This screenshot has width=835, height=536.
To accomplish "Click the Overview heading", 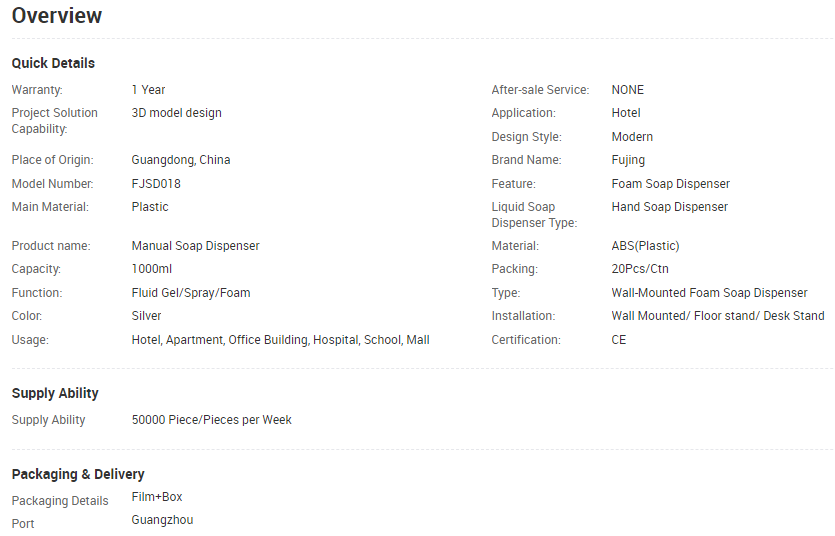I will [56, 15].
